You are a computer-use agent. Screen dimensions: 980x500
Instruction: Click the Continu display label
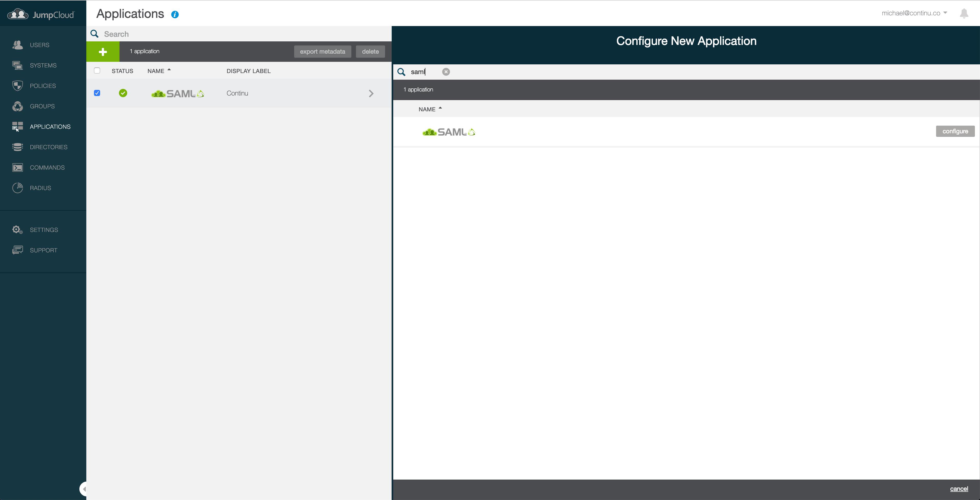(237, 93)
